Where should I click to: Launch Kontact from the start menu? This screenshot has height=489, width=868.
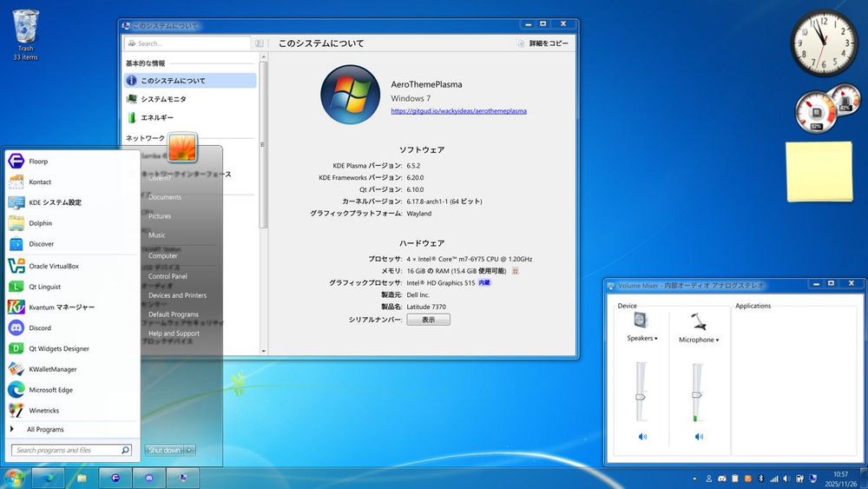(x=72, y=182)
